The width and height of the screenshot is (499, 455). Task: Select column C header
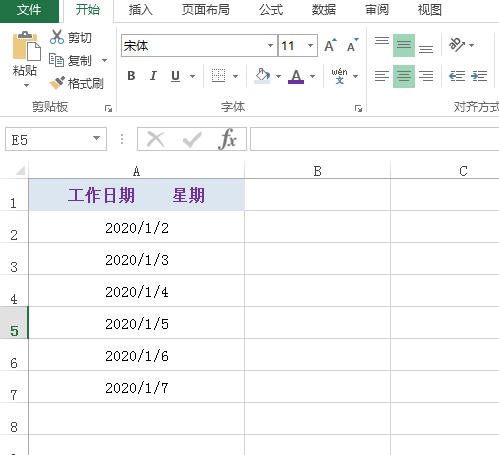[445, 171]
